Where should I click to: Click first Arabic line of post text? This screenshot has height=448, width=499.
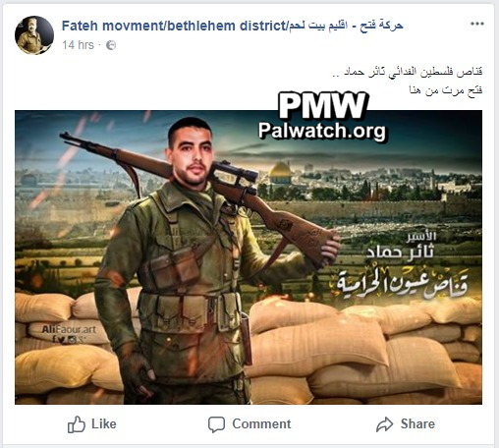(x=408, y=72)
